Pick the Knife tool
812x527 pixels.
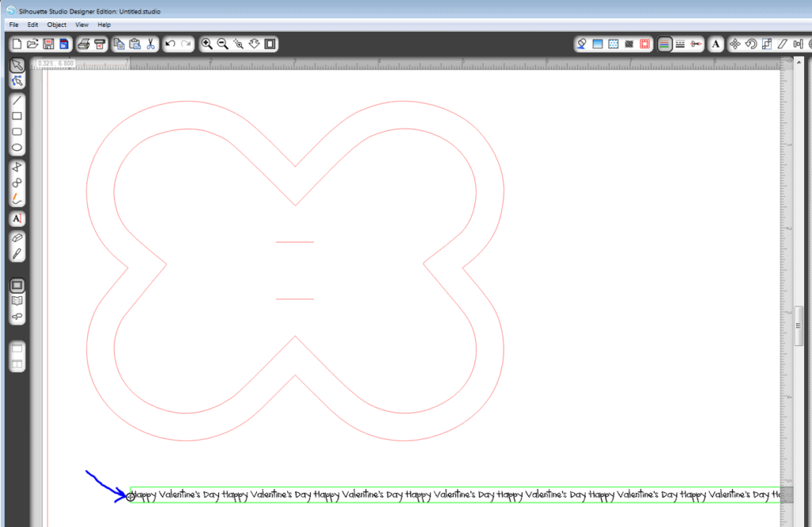pos(17,254)
